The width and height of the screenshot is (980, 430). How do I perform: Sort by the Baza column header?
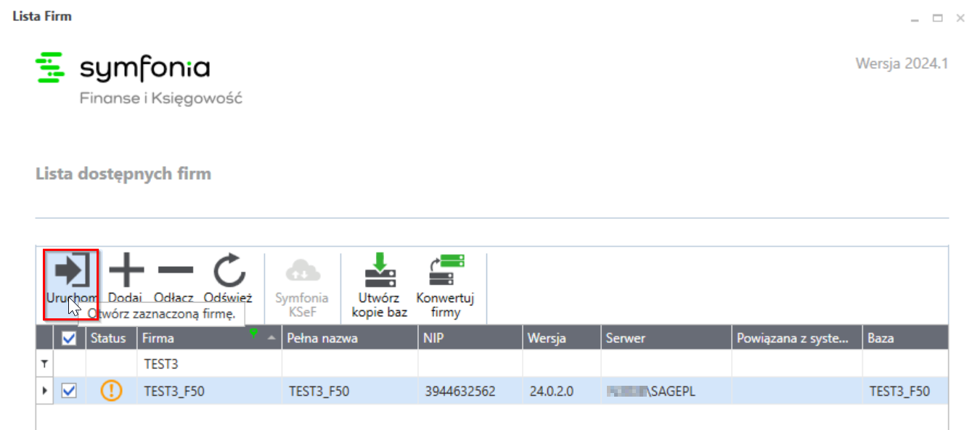pyautogui.click(x=905, y=338)
